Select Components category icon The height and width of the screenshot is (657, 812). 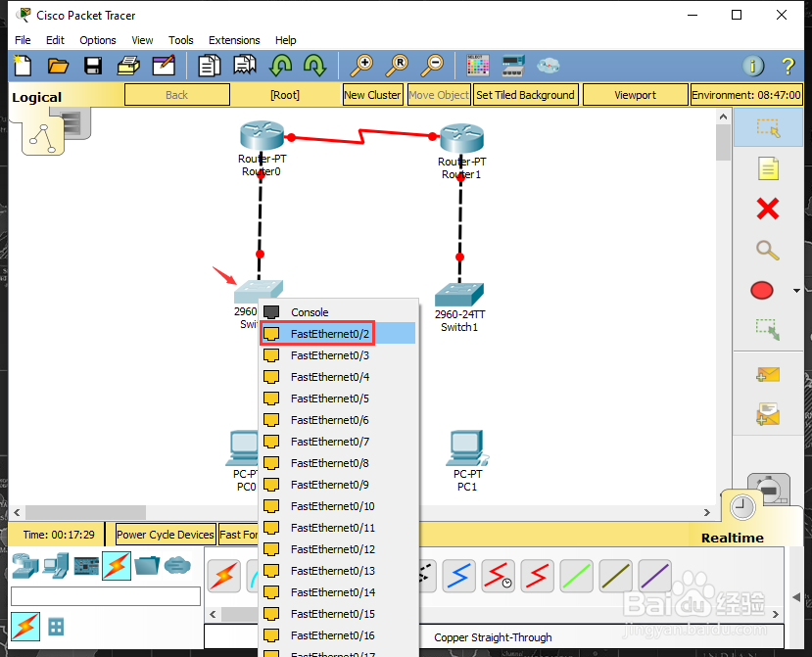pos(86,565)
